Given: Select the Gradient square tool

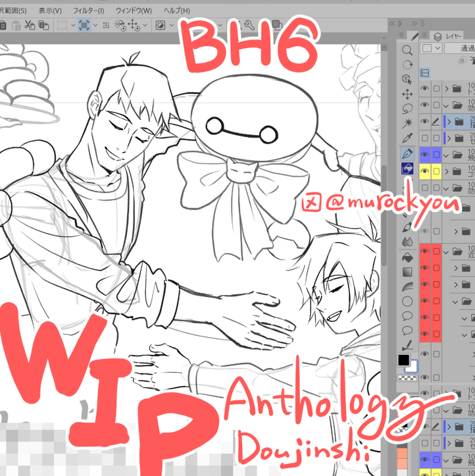Looking at the screenshot, I should [407, 272].
